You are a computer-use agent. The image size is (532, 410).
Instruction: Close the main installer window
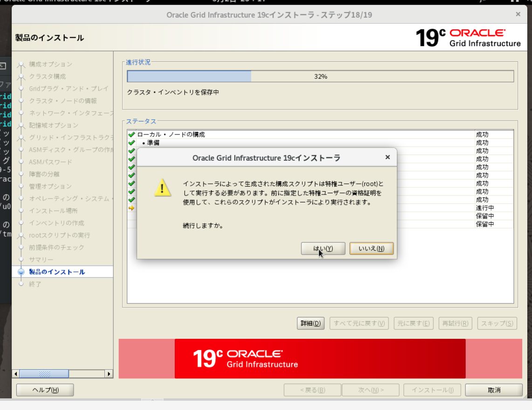[x=518, y=14]
